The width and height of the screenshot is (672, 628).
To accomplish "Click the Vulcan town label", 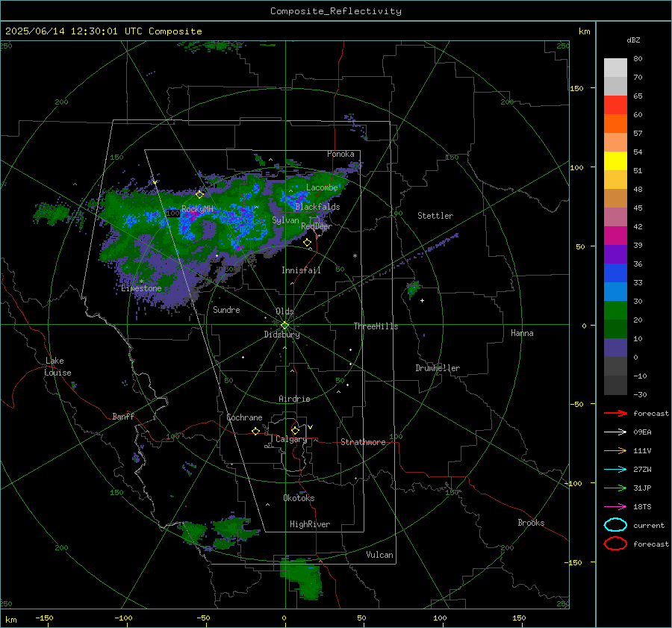I will click(379, 555).
